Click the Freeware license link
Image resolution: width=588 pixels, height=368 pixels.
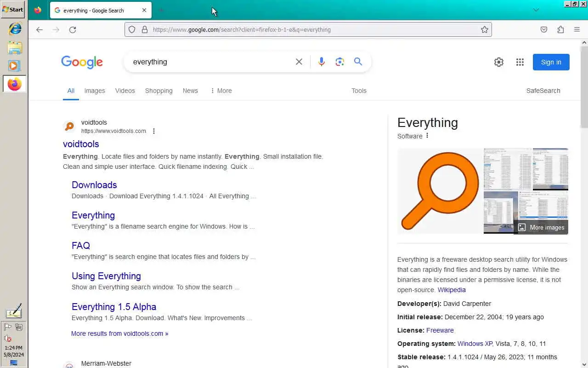click(440, 330)
